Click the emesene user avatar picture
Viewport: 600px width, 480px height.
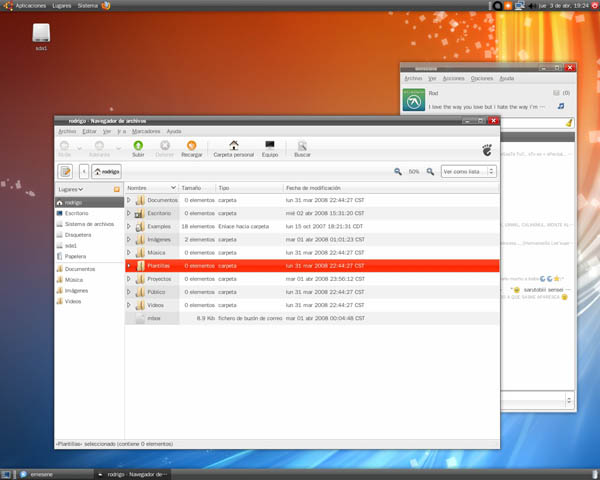(414, 100)
